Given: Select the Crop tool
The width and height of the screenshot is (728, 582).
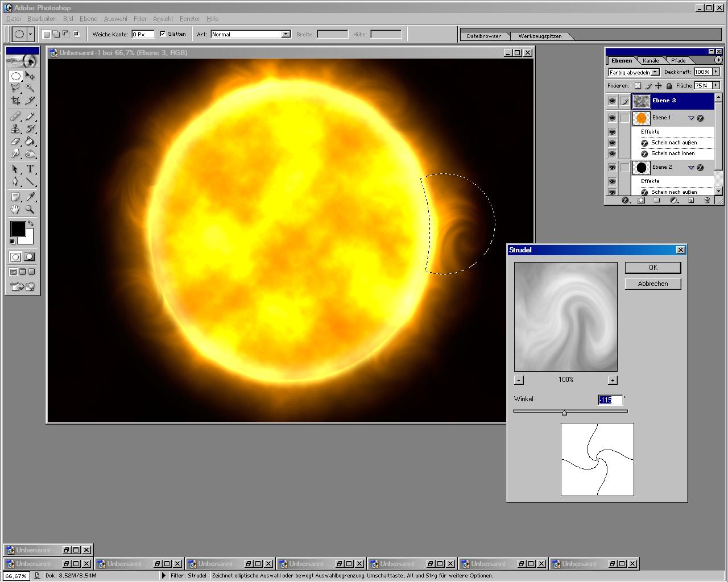Looking at the screenshot, I should (x=16, y=101).
